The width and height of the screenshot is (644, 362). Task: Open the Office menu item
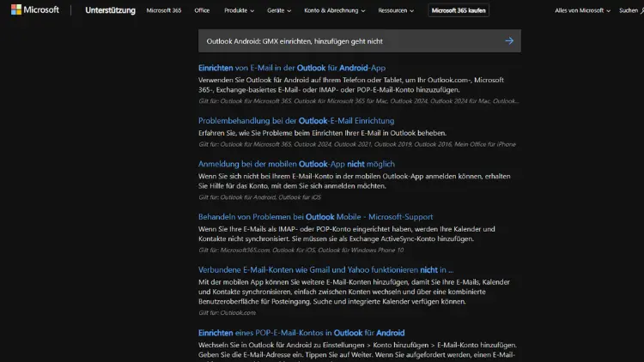202,10
